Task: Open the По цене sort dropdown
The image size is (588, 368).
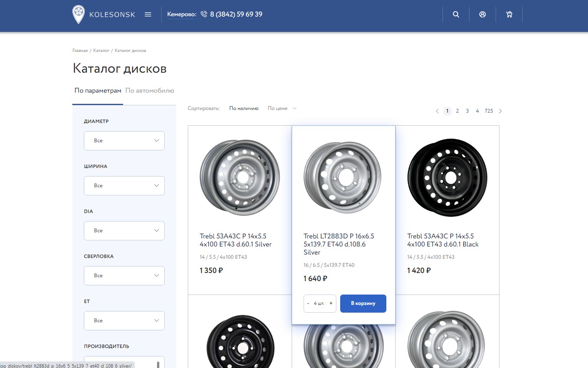Action: click(282, 108)
